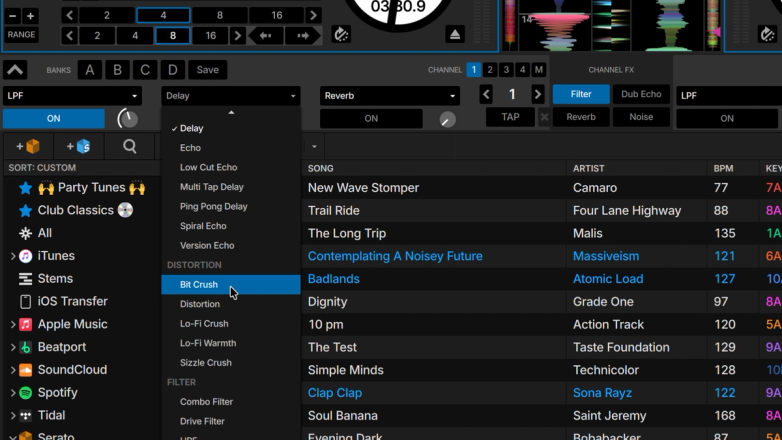Toggle the Reverb effect ON button
Image resolution: width=782 pixels, height=440 pixels.
(371, 119)
